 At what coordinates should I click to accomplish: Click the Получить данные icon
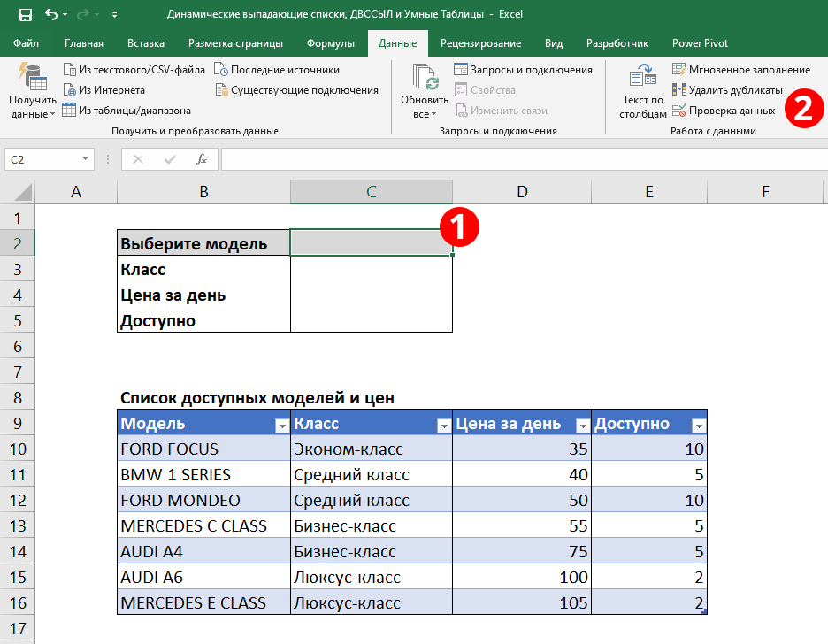point(33,77)
